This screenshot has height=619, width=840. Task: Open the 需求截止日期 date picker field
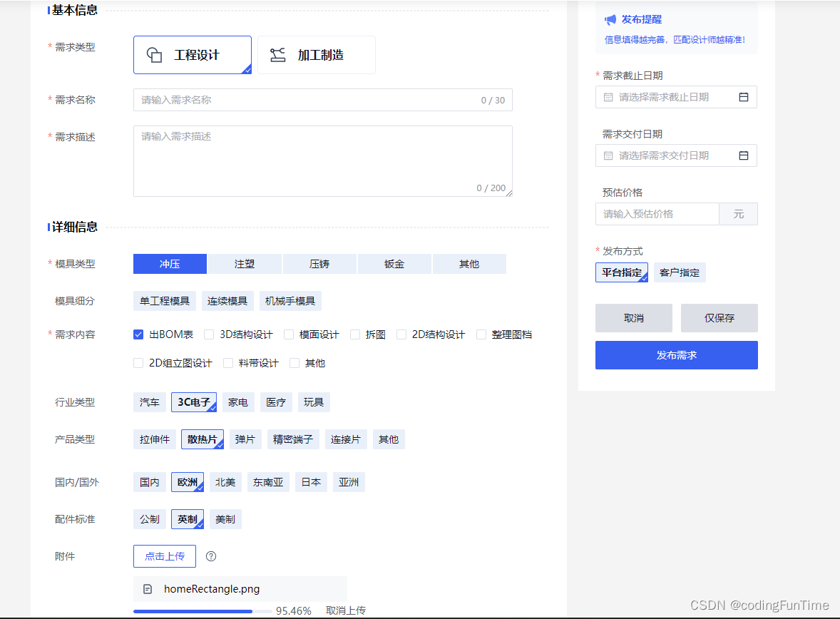tap(676, 97)
